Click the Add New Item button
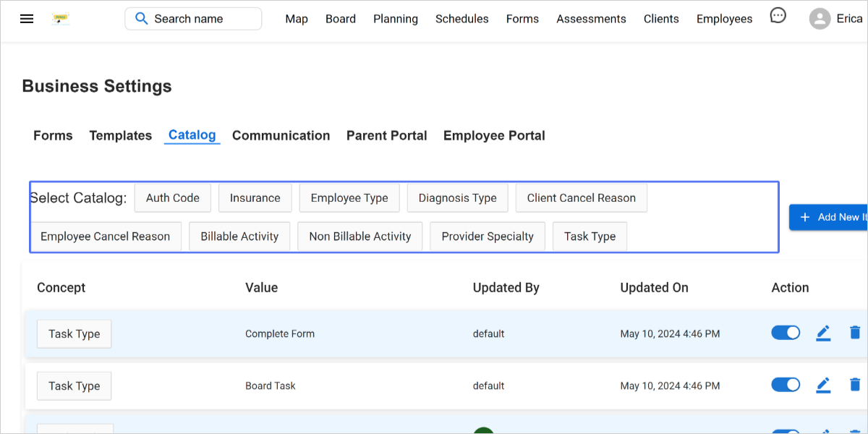868x434 pixels. 829,217
